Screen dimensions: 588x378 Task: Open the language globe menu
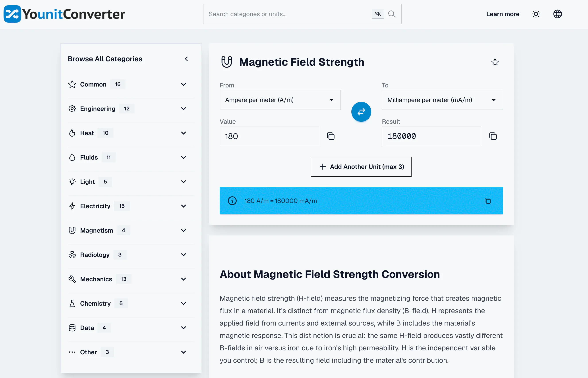pos(557,14)
